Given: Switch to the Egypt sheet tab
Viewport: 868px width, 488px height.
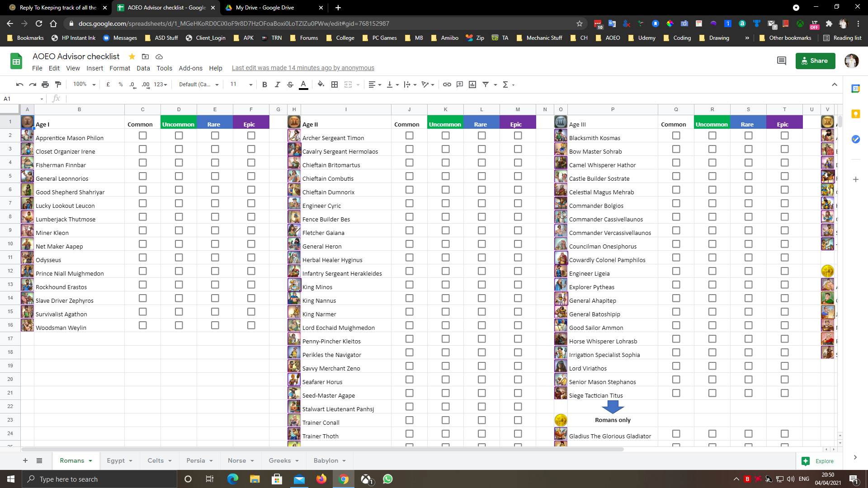Looking at the screenshot, I should (x=116, y=460).
